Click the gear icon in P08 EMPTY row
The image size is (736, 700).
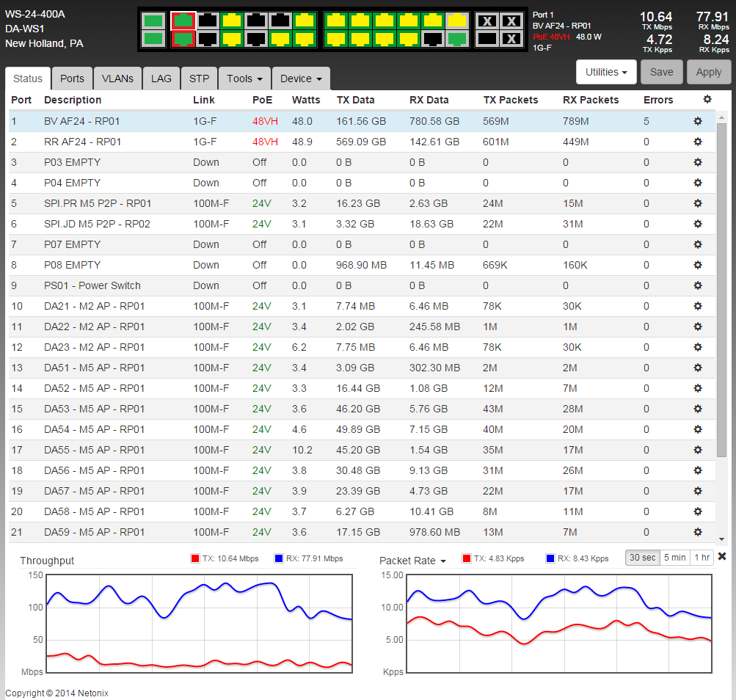coord(698,265)
